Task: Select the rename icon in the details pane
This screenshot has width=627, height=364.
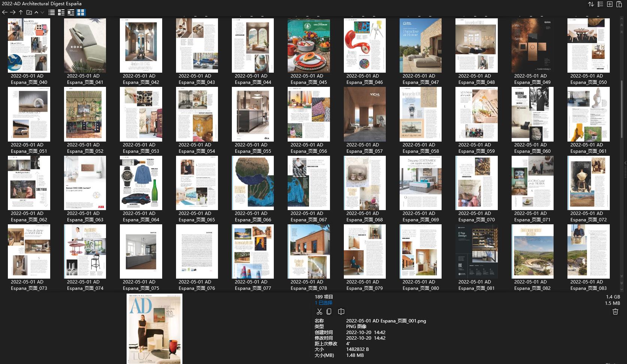Action: click(341, 311)
